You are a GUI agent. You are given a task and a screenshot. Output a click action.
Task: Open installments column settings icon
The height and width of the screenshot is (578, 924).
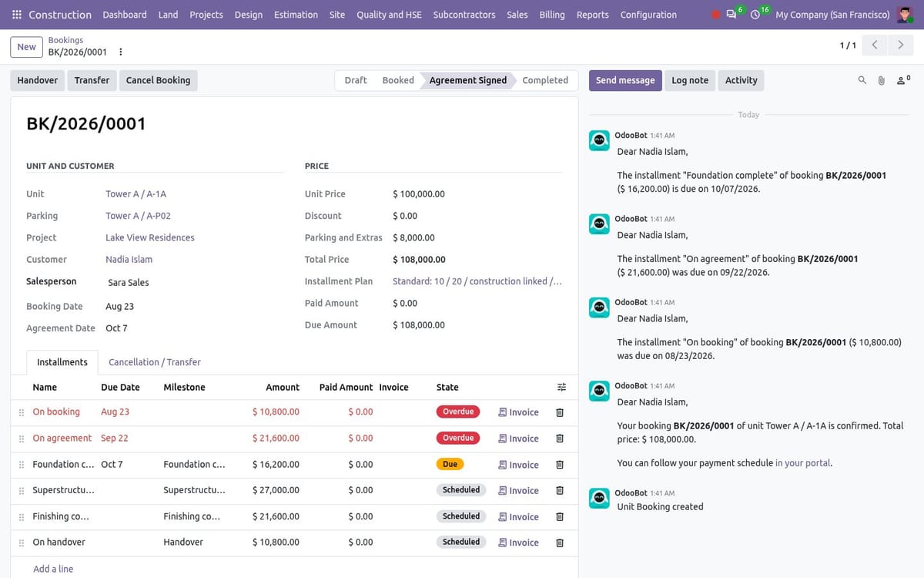point(561,387)
